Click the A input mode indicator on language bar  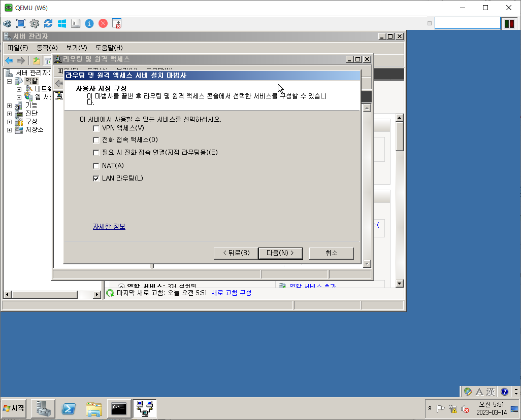click(x=479, y=392)
